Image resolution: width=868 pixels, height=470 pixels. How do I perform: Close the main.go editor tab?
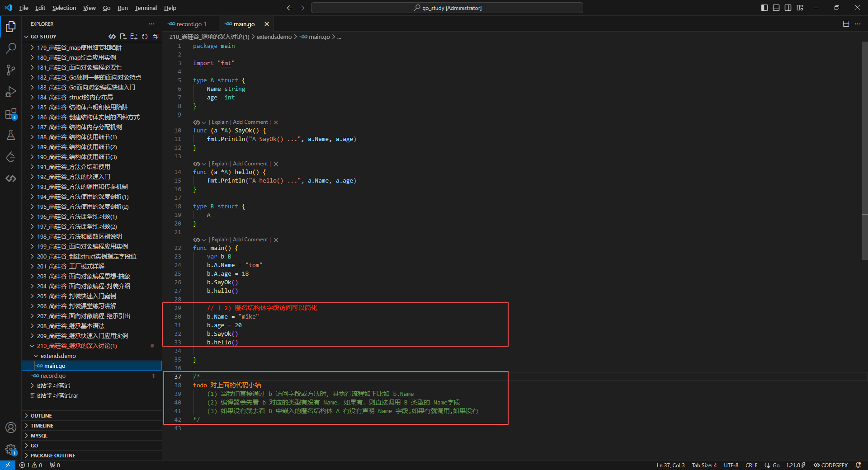[267, 24]
